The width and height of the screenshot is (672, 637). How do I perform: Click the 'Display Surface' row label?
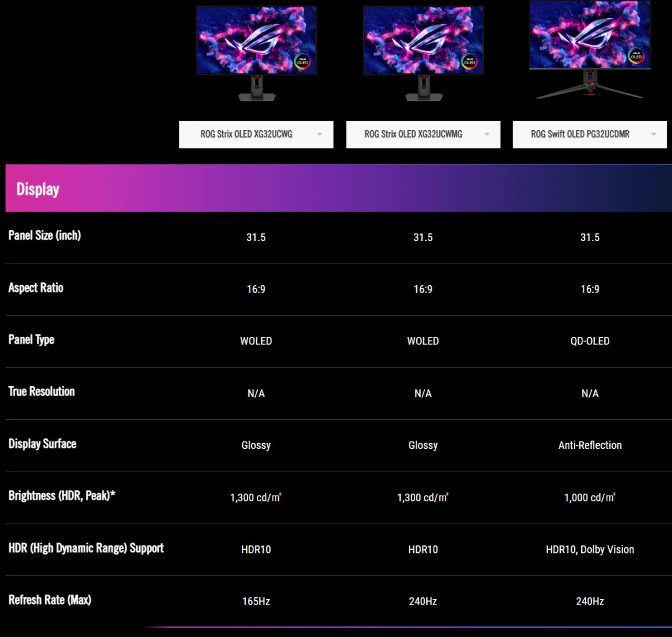coord(42,444)
